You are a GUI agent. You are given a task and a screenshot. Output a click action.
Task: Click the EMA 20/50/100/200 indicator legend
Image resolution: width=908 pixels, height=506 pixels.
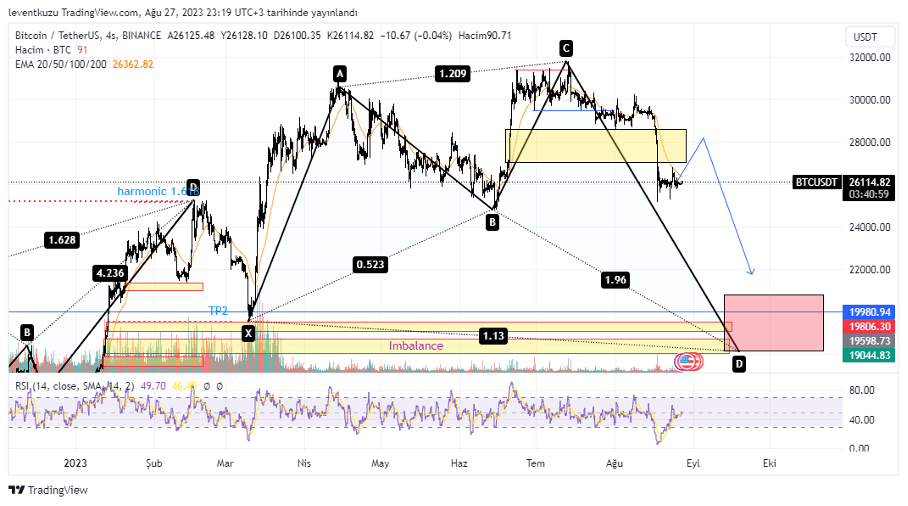pyautogui.click(x=62, y=64)
